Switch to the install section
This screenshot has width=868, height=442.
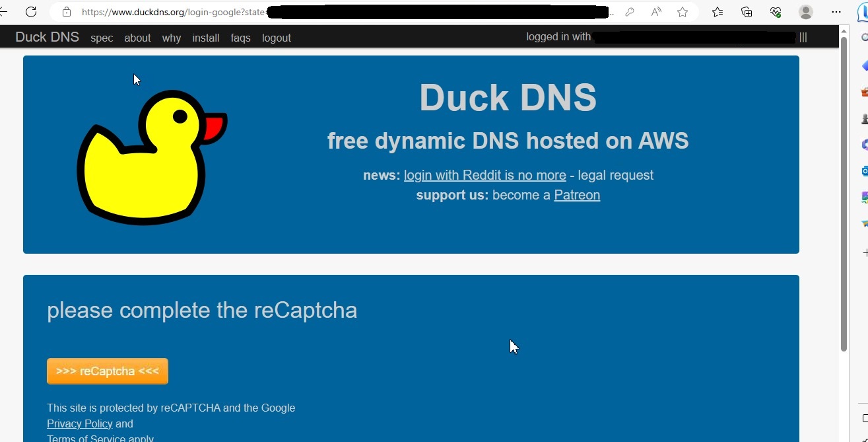(205, 38)
